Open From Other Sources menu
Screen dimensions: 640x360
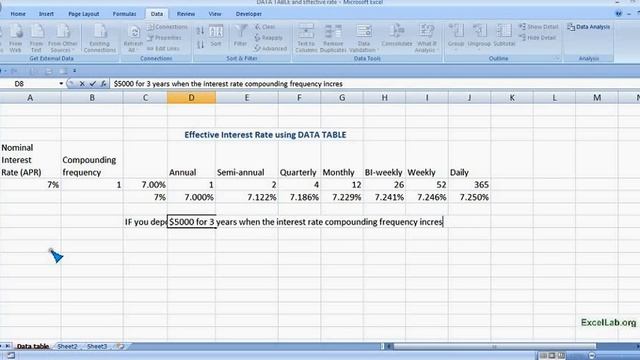click(62, 38)
